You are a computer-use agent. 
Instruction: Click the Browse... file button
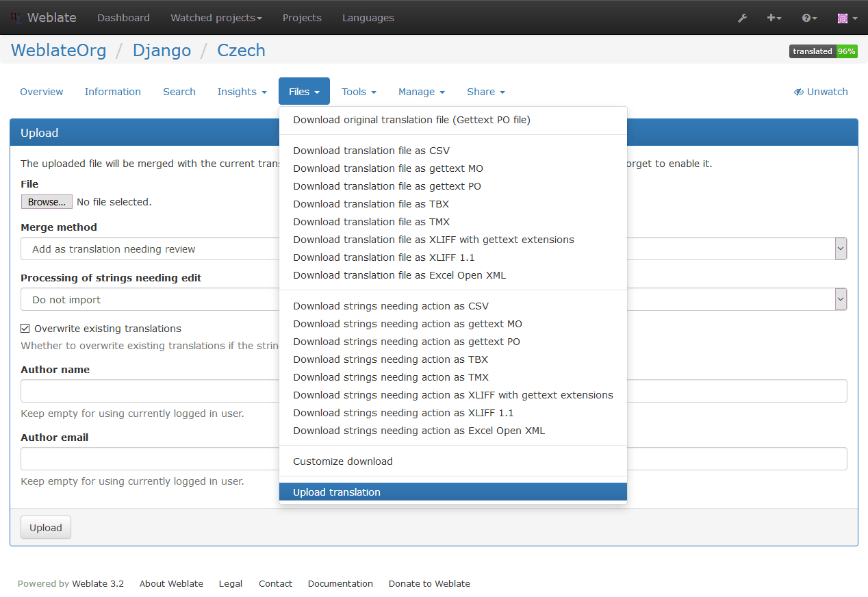(x=47, y=202)
